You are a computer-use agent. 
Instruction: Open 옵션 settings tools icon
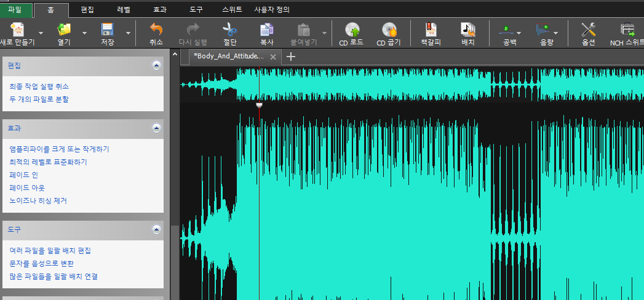pyautogui.click(x=588, y=30)
